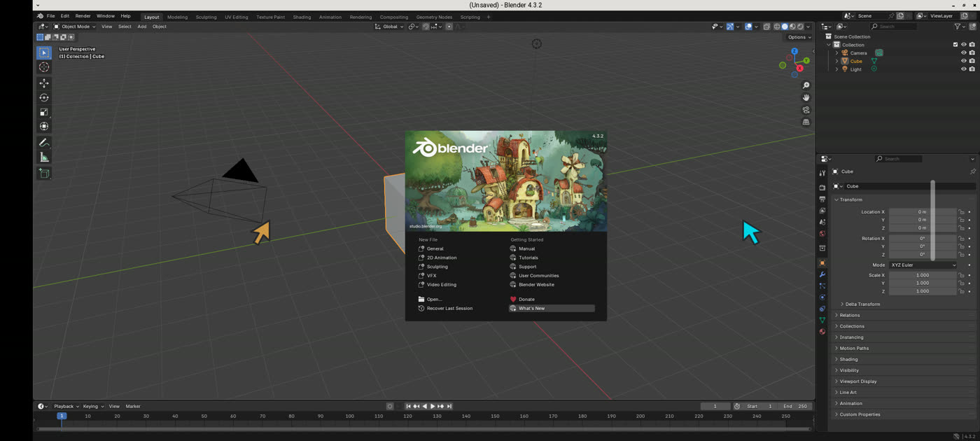Open the Modifiers wrench properties tab
Screen dimensions: 980x441
(822, 274)
